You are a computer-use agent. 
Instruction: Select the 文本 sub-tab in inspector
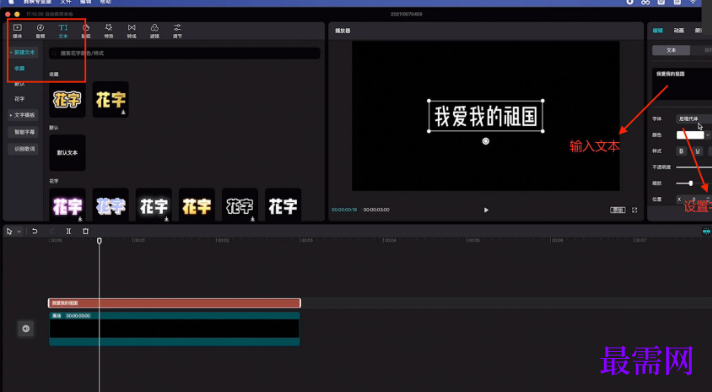[671, 50]
